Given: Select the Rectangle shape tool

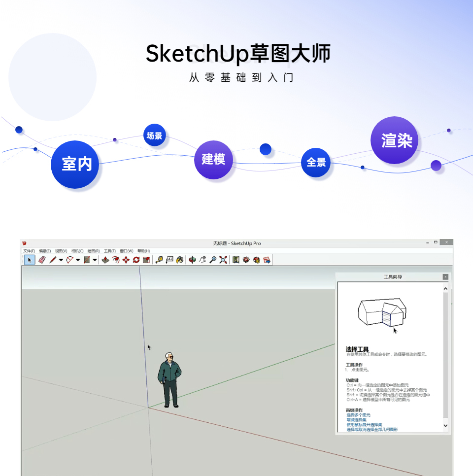Looking at the screenshot, I should 87,260.
